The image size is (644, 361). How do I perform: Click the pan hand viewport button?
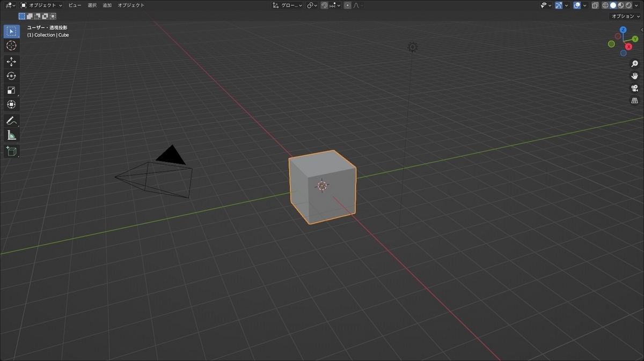[x=634, y=76]
